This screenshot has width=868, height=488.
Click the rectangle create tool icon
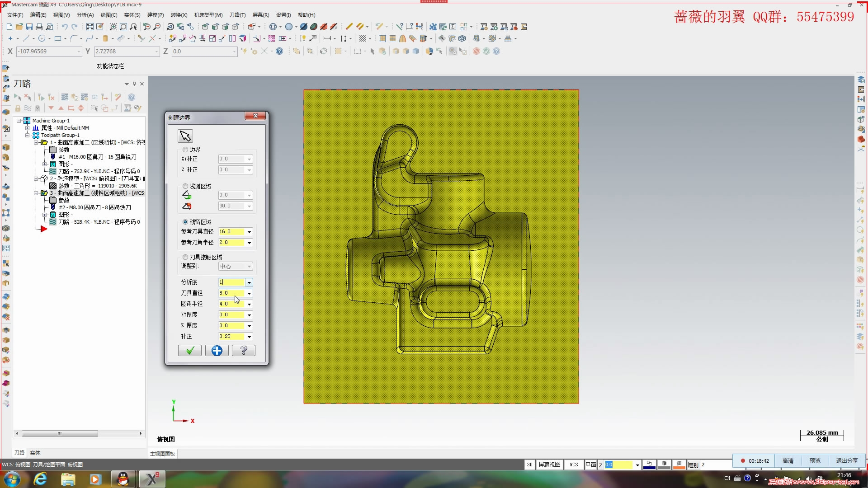58,38
